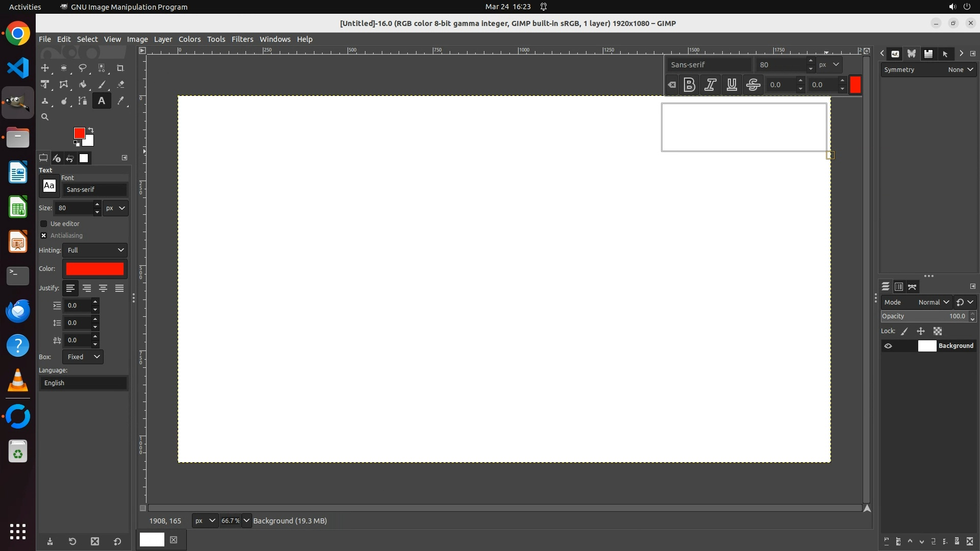Select the Color Picker eyedropper tool
This screenshot has width=980, height=551.
120,101
